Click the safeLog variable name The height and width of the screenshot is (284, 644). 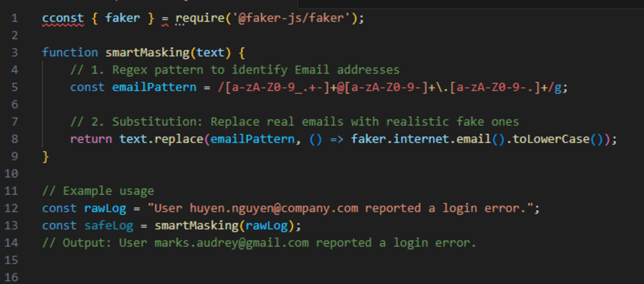click(108, 226)
